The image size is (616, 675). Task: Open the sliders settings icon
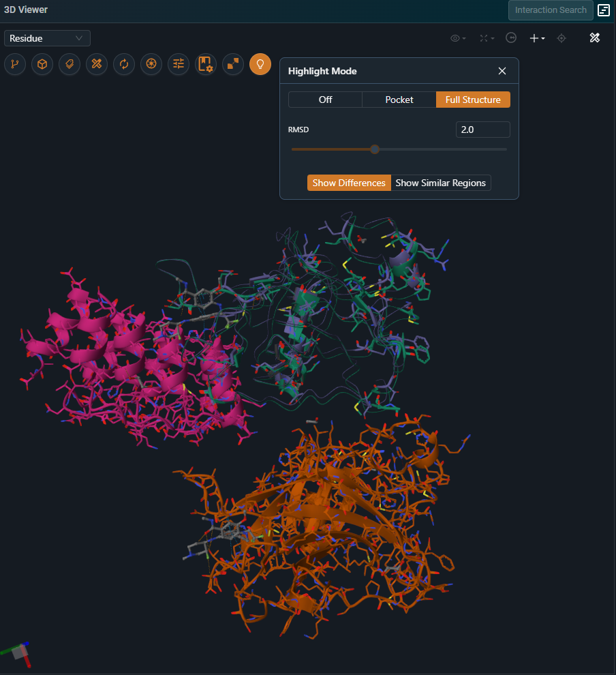tap(179, 64)
